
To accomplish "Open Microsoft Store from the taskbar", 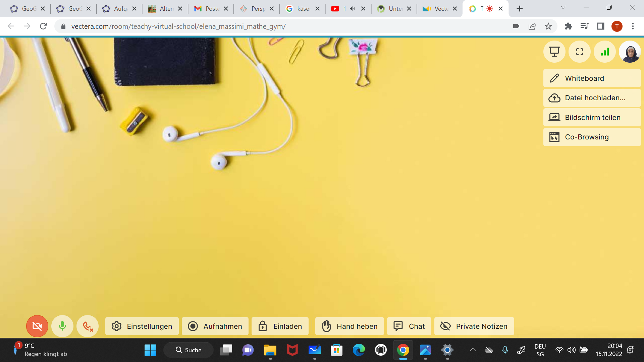I will pyautogui.click(x=336, y=350).
